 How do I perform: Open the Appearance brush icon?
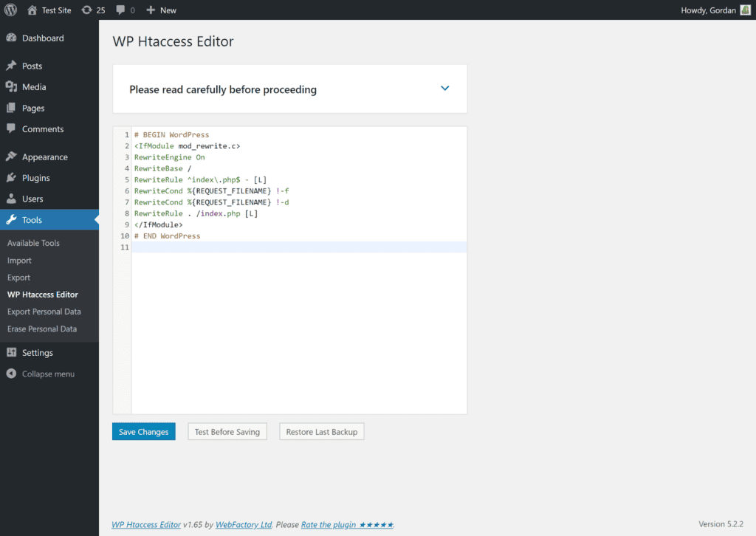[x=12, y=156]
